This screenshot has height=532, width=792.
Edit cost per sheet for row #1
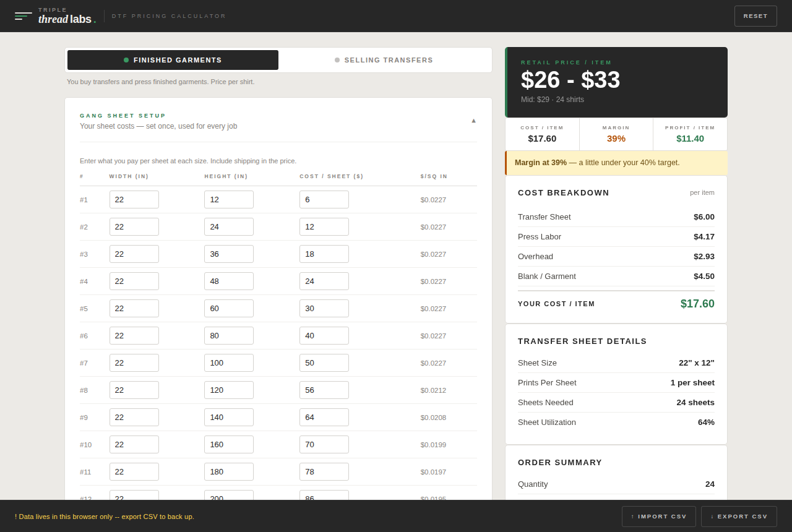tap(324, 200)
